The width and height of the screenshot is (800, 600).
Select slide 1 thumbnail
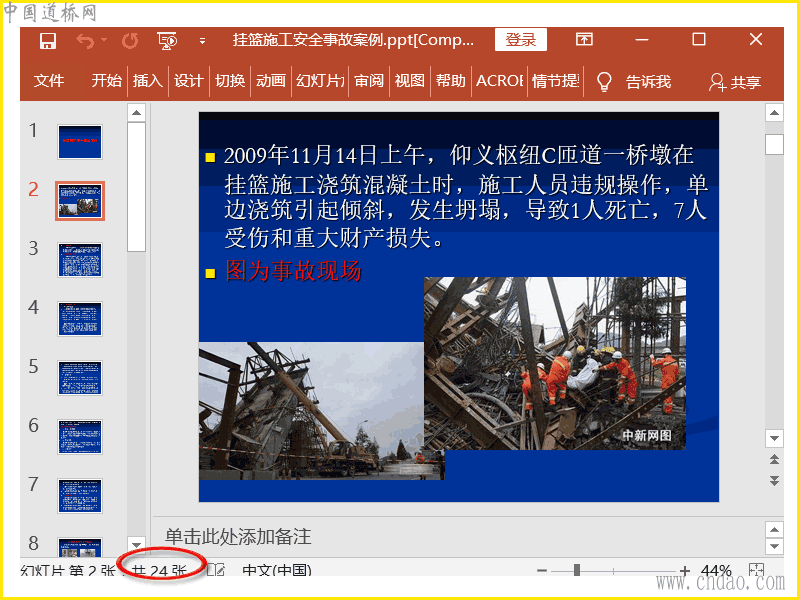click(80, 142)
